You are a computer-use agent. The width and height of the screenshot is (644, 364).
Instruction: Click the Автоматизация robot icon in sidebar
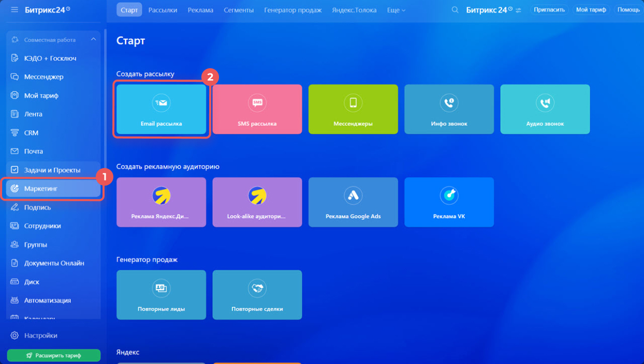coord(14,300)
